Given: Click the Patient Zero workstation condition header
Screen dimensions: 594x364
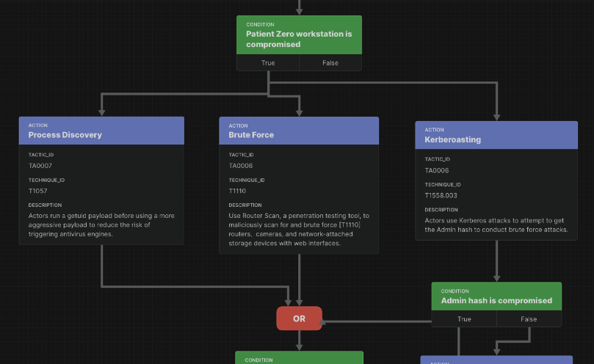Looking at the screenshot, I should tap(299, 35).
